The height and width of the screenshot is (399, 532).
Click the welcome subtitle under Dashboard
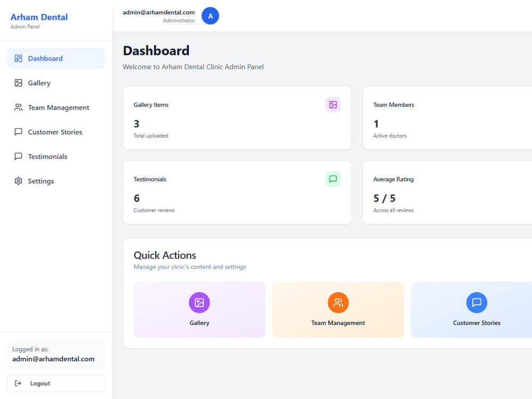(x=193, y=67)
